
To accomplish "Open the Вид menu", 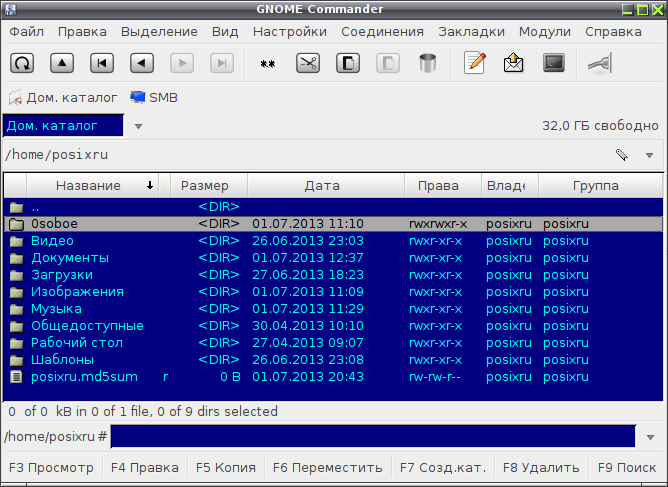I will [225, 32].
